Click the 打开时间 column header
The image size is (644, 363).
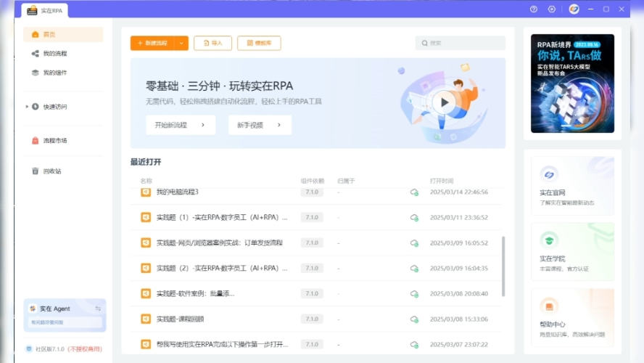[x=442, y=181]
